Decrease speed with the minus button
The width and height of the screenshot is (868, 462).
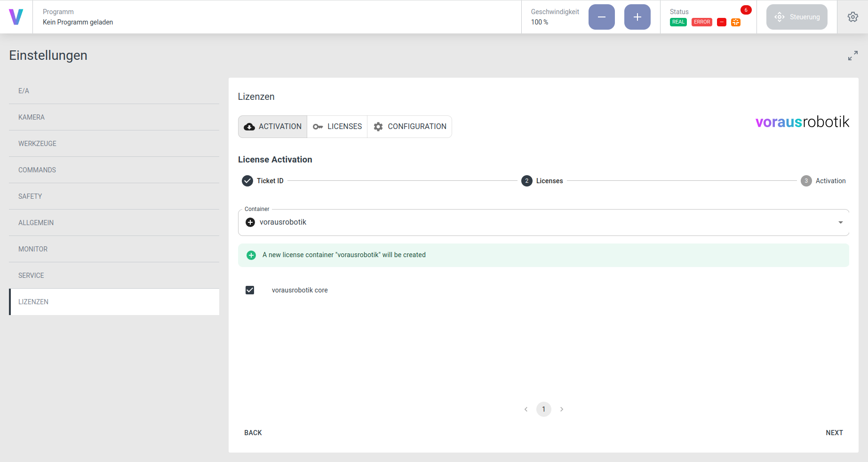coord(601,17)
